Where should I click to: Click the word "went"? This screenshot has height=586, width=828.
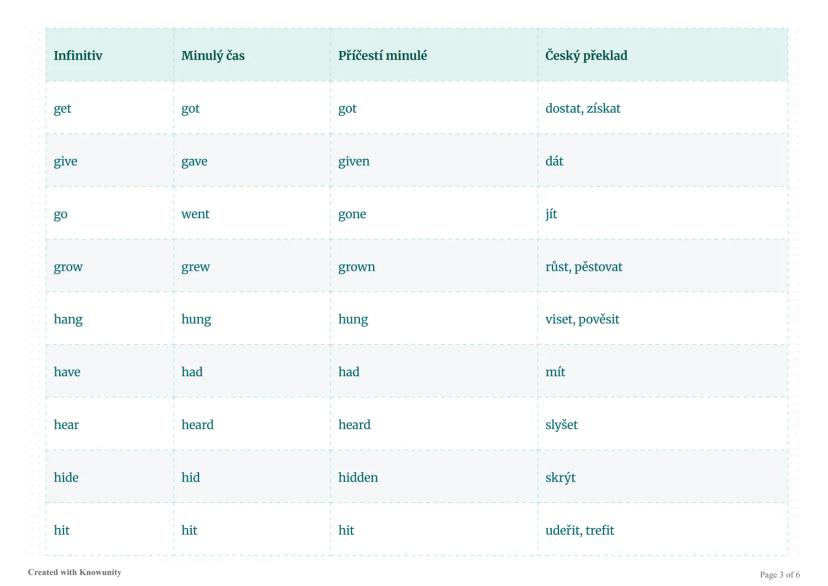(195, 214)
